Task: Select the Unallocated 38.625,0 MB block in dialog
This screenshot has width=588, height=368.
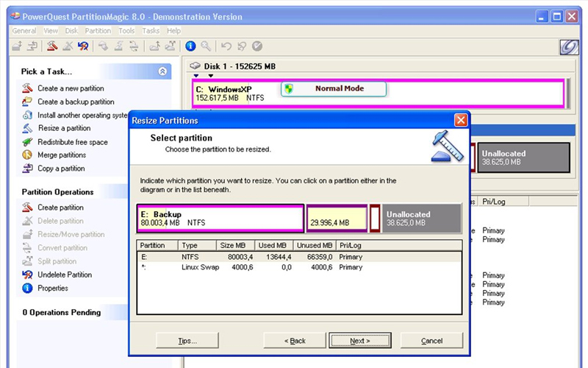Action: (x=421, y=219)
